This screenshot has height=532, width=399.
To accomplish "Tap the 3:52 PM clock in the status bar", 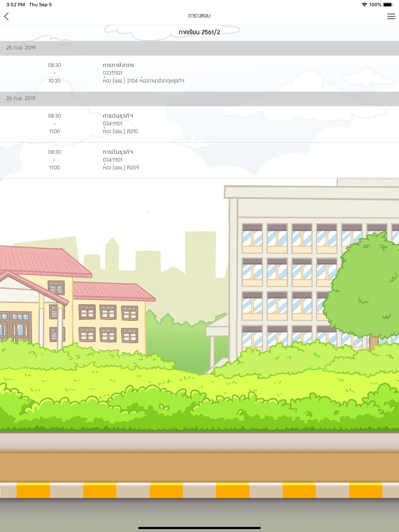I will point(16,4).
